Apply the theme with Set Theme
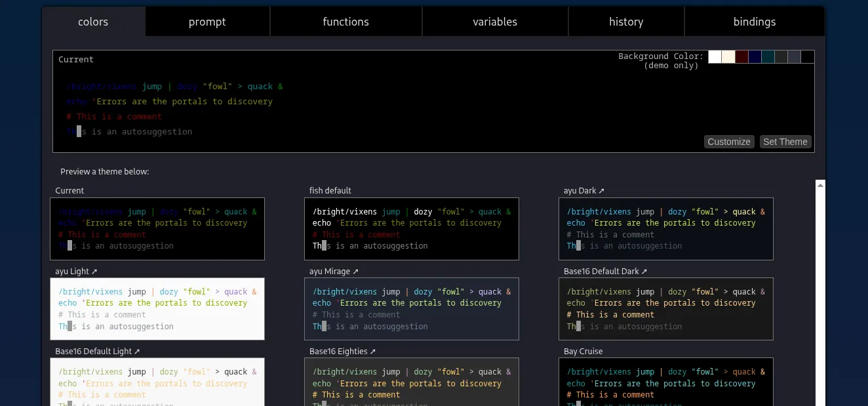Screen dimensions: 868x406 785,142
